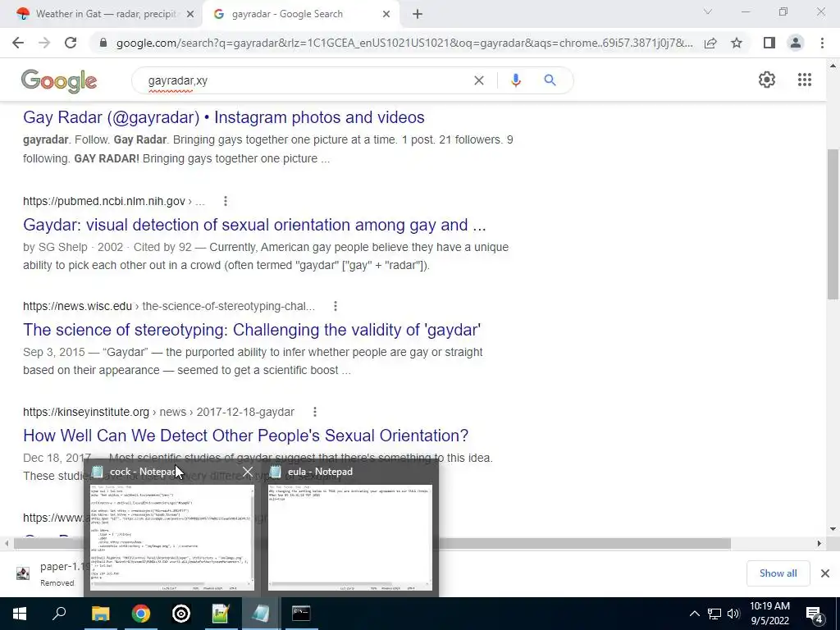Open the volume tray icon

[733, 614]
